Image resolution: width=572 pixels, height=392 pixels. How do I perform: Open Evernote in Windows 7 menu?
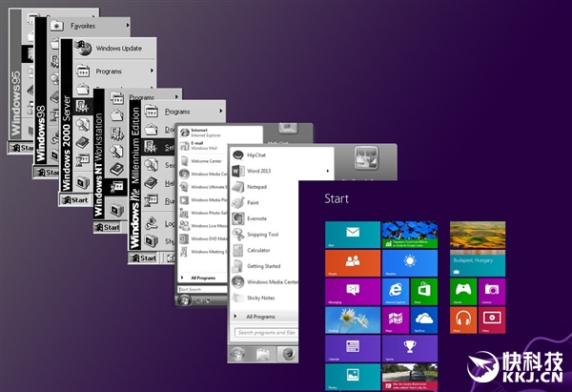click(x=264, y=218)
